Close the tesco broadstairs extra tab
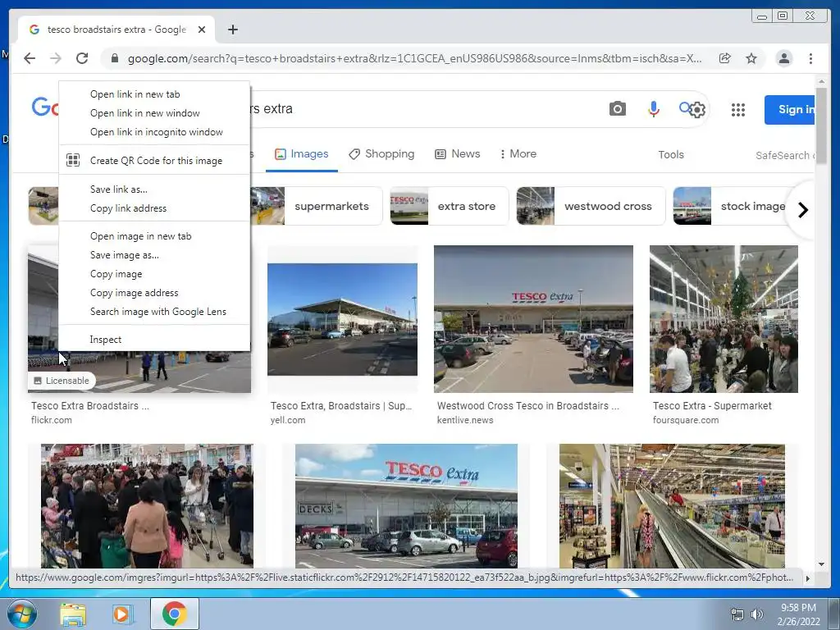The height and width of the screenshot is (630, 840). 202,30
